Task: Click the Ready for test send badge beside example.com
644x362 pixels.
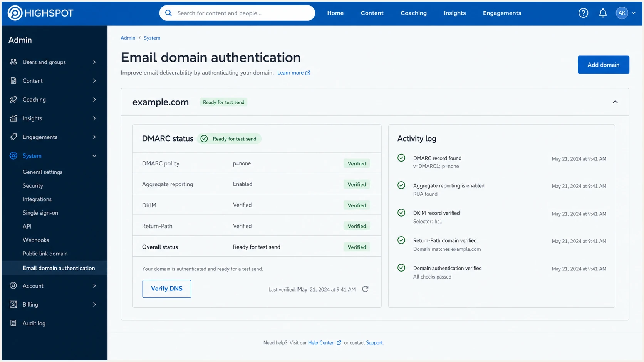Action: 223,102
